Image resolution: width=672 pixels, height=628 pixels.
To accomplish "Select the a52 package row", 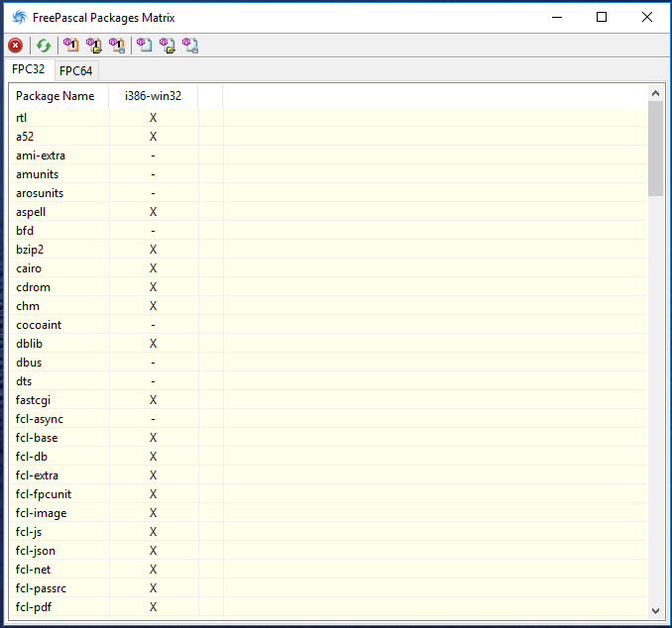I will point(328,137).
